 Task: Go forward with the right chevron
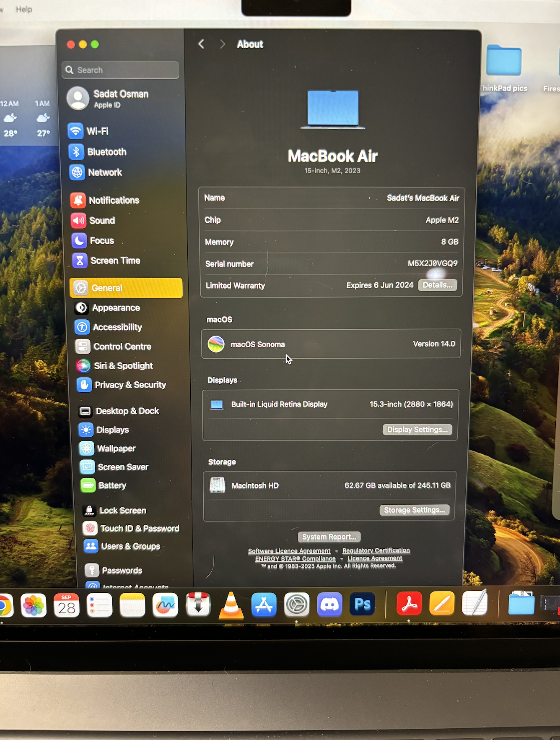point(222,44)
